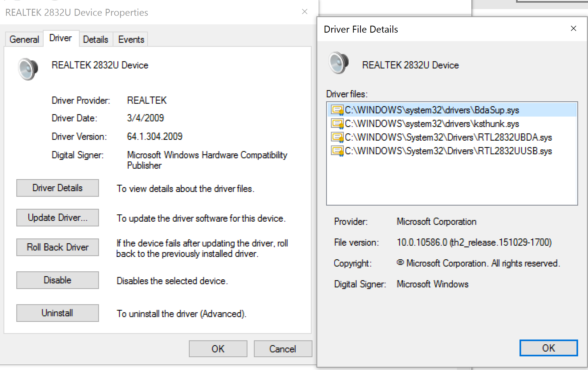
Task: Go to the Events tab
Action: click(131, 39)
